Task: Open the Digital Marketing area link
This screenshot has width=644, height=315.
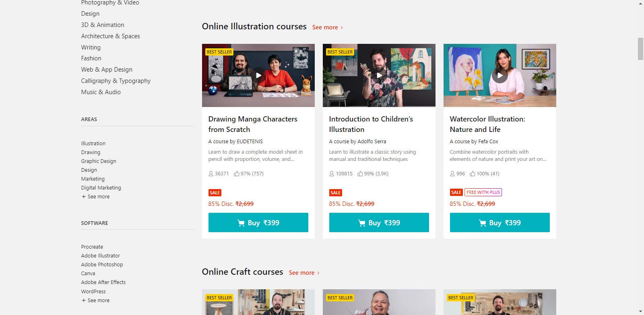Action: tap(101, 188)
